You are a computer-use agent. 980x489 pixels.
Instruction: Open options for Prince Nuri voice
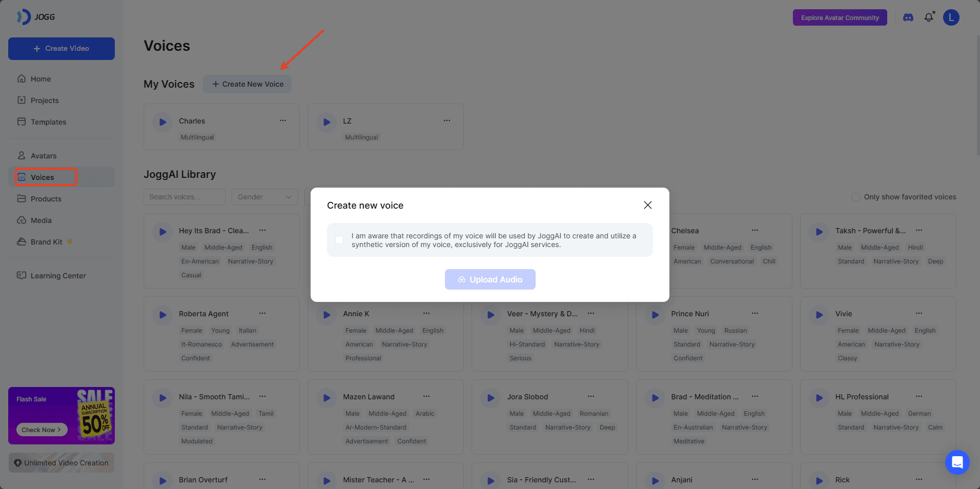click(755, 313)
